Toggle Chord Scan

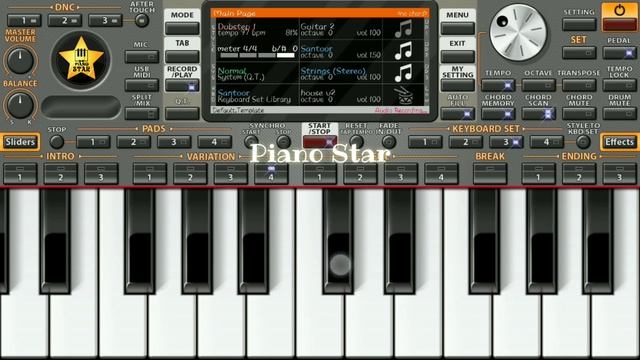click(538, 113)
